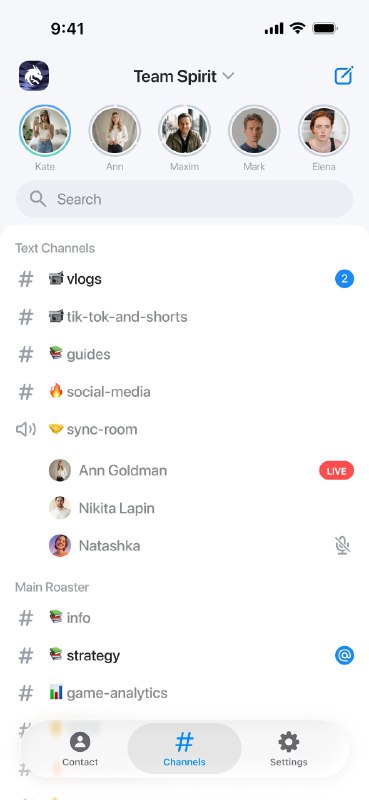The image size is (369, 800).
Task: Tap the LIVE badge for Ann Goldman
Action: (x=336, y=470)
